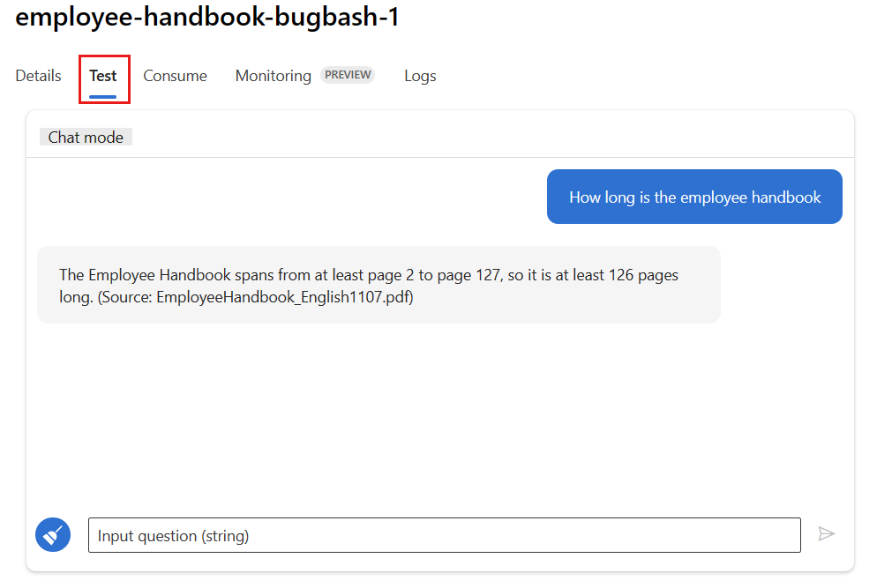Click the broom icon to clear chat
This screenshot has height=588, width=877.
point(53,534)
